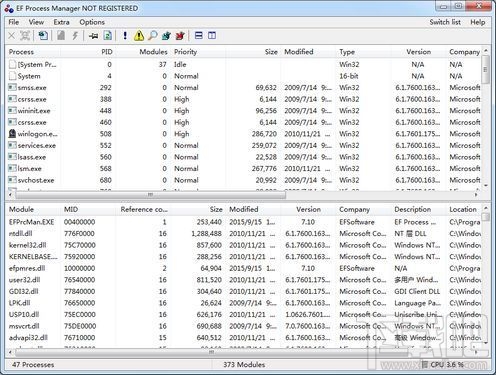This screenshot has width=496, height=375.
Task: Click the red arrow toolbar icon
Action: click(180, 35)
